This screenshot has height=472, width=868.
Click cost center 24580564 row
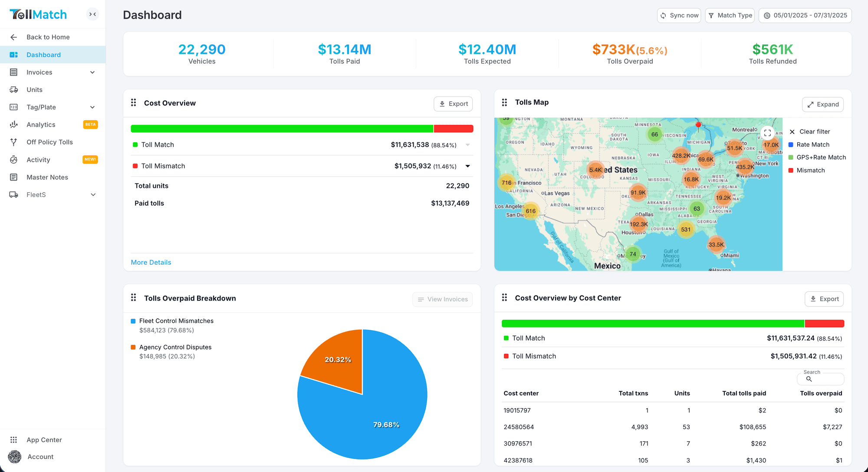[x=673, y=427]
